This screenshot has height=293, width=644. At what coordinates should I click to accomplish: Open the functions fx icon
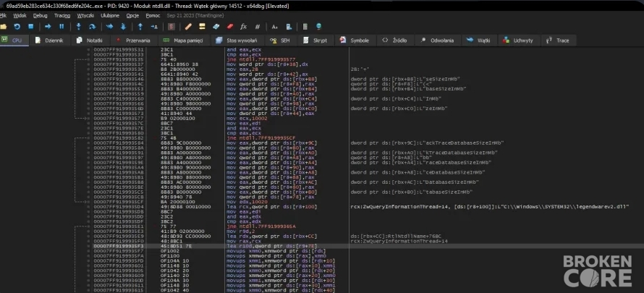[243, 27]
